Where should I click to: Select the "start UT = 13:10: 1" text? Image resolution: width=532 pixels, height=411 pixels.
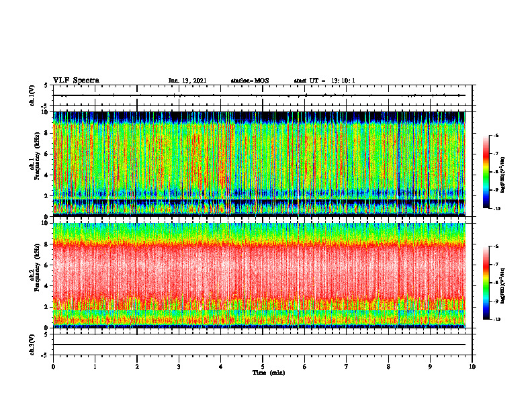click(324, 81)
